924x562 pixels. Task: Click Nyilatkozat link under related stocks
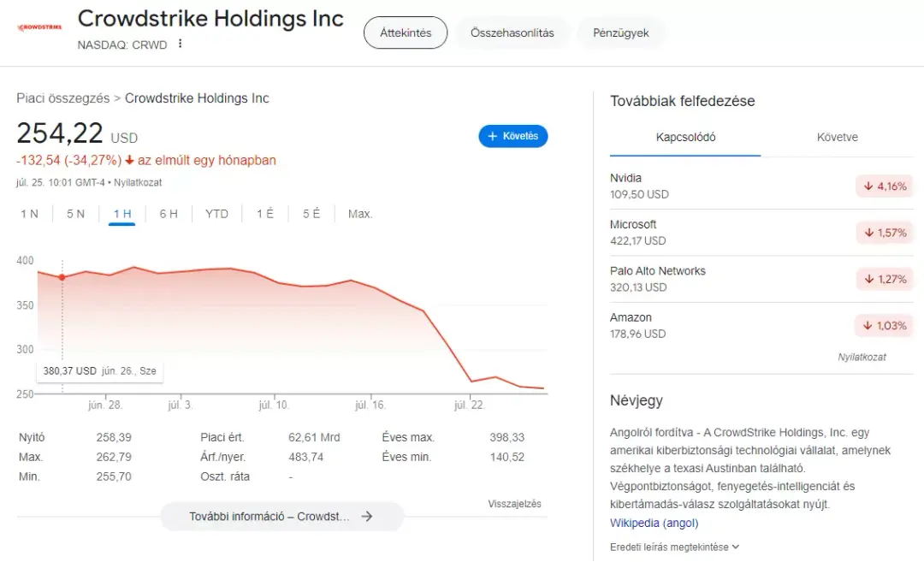[x=862, y=357]
